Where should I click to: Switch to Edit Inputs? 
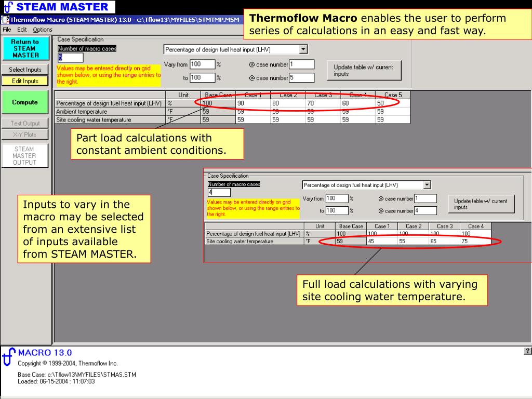tap(25, 81)
